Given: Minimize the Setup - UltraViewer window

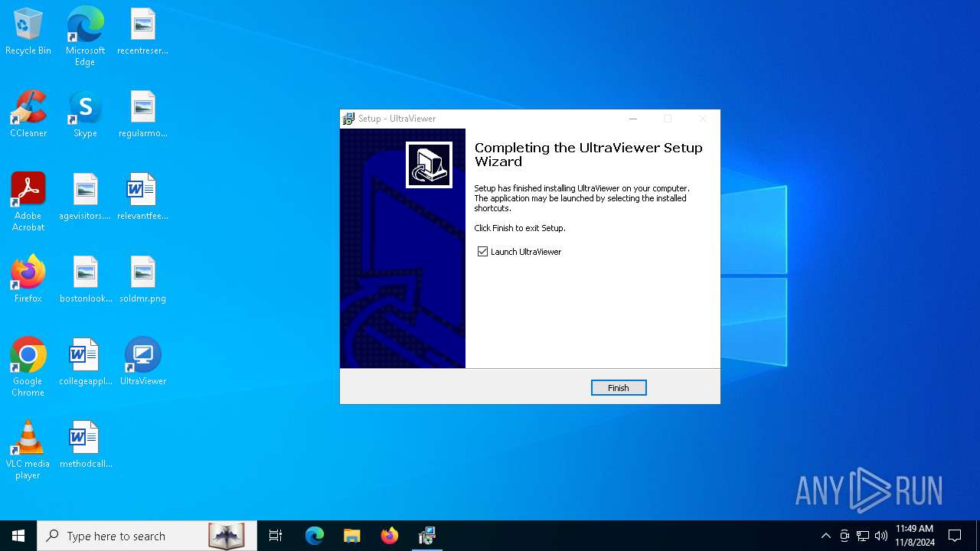Looking at the screenshot, I should (x=633, y=119).
